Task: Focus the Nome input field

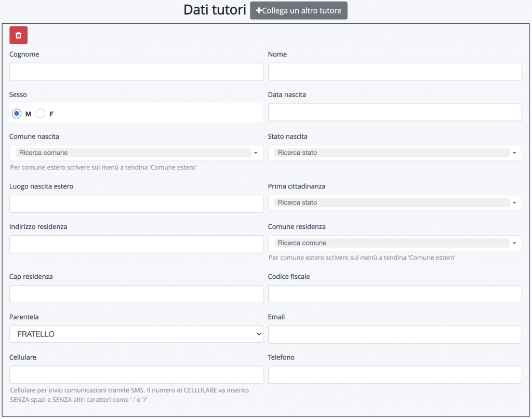Action: pos(395,72)
